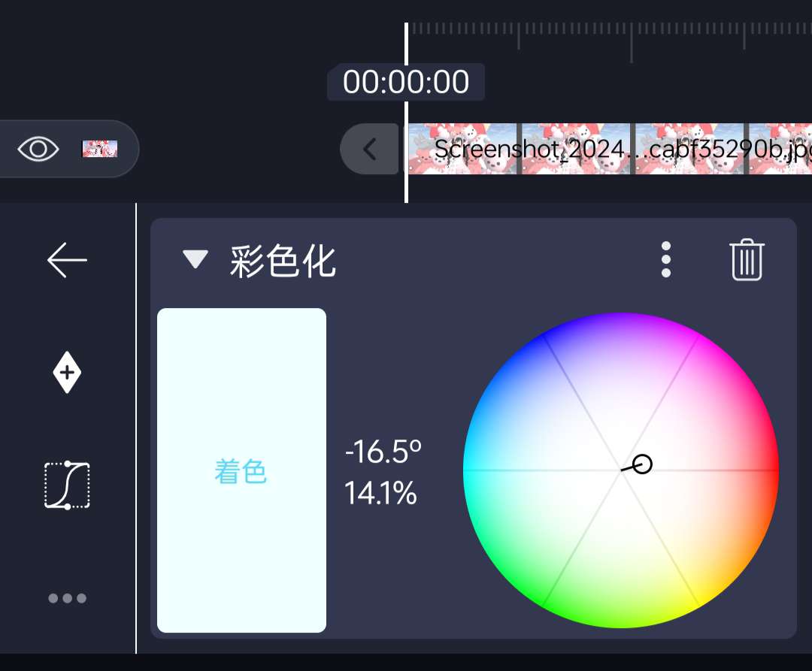Screen dimensions: 812x671
Task: Click the color wheel's circular selector handle
Action: point(641,464)
